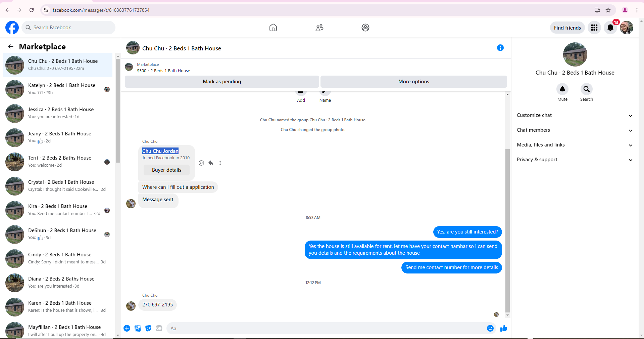This screenshot has height=339, width=644.
Task: Mute the Chu Chu conversation
Action: pos(562,89)
